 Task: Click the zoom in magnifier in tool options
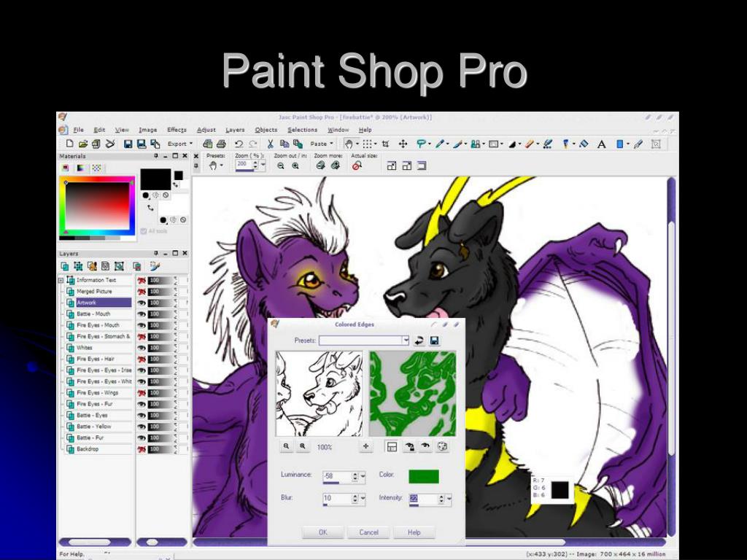coord(295,166)
